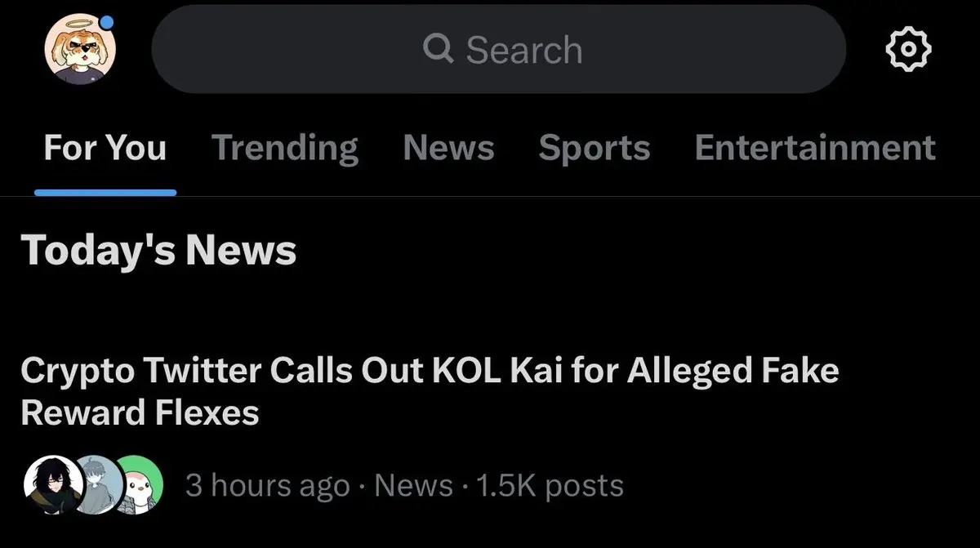Go to the Sports tab
Screen dimensions: 980x548
594,148
